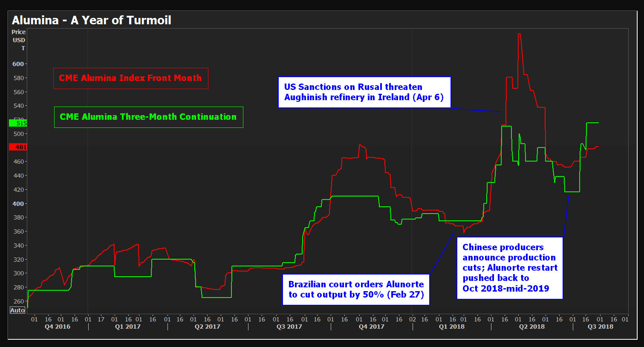644x347 pixels.
Task: Click the chart title Alumina - A Year of Turmoil
Action: click(x=92, y=20)
